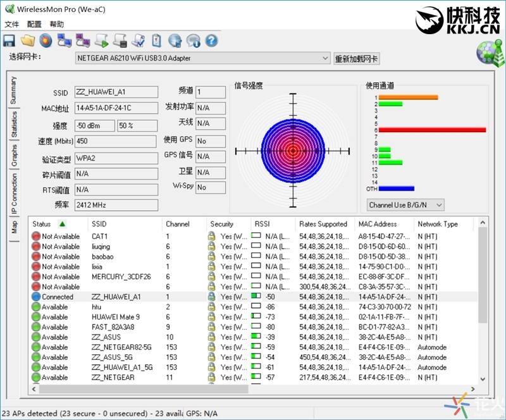The image size is (506, 420).
Task: Click the vertical scrollbar down arrow
Action: point(483,380)
